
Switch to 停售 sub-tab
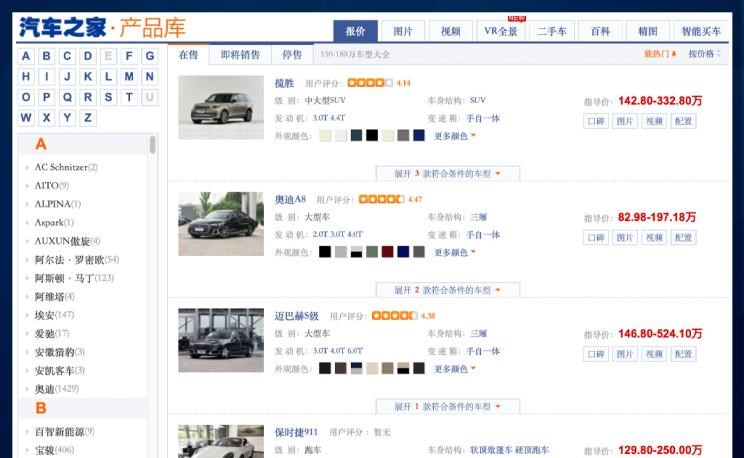[292, 55]
